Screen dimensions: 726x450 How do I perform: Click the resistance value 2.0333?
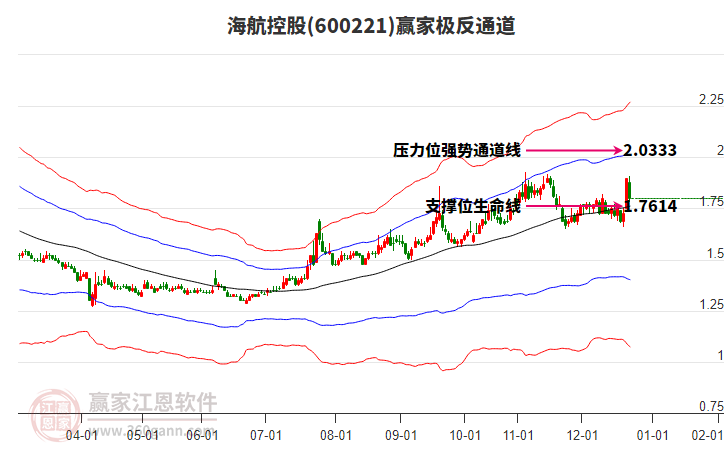pos(650,150)
